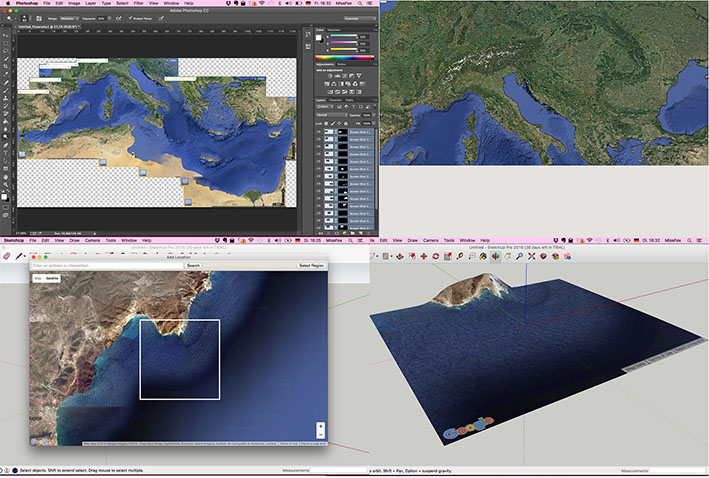Select the Orbit tool in SketchUp

(495, 256)
